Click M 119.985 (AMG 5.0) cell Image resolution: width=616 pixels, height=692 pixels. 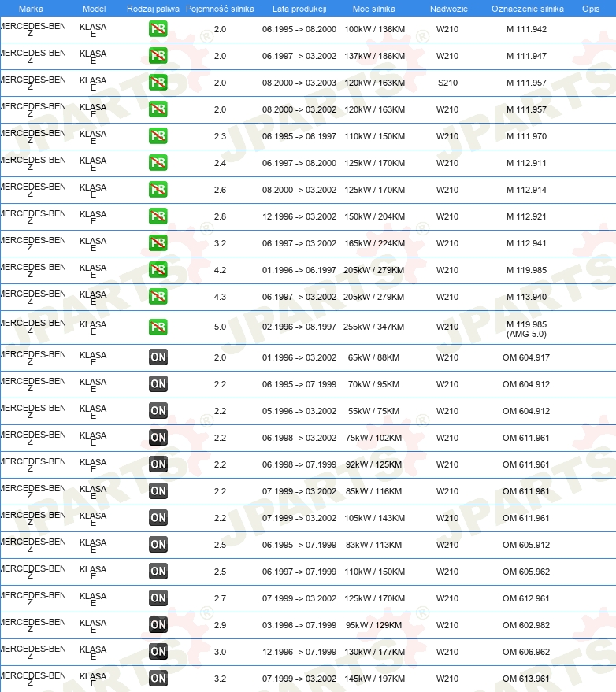526,329
